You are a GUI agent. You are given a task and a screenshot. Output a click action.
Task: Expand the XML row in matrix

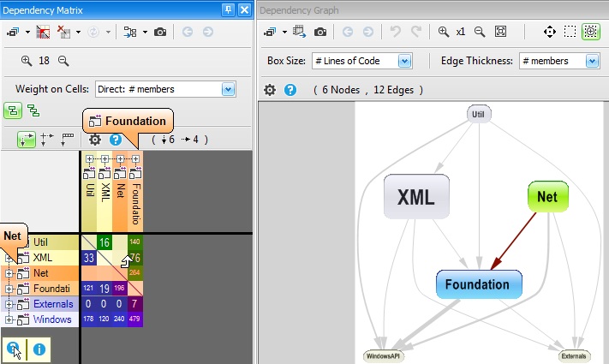pyautogui.click(x=9, y=258)
